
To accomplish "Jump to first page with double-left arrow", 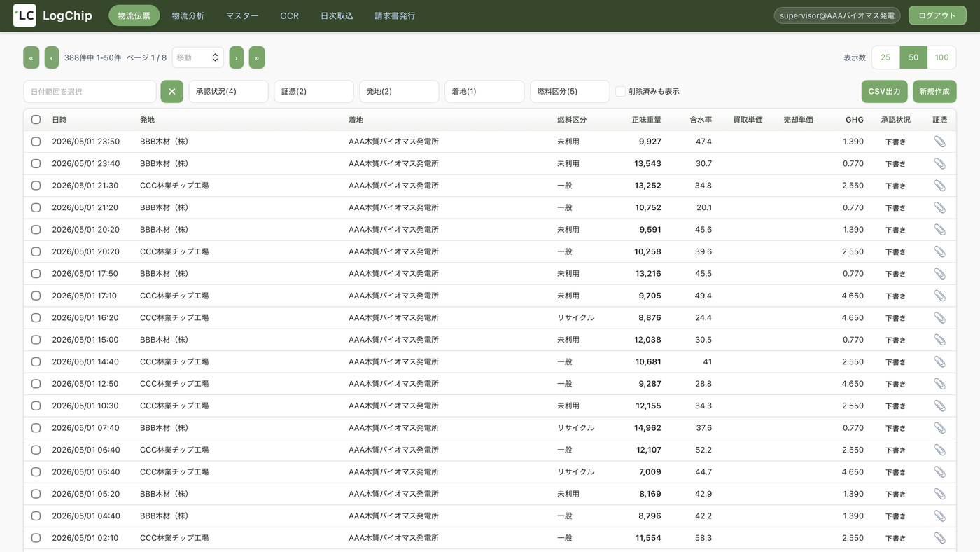I will [x=31, y=57].
